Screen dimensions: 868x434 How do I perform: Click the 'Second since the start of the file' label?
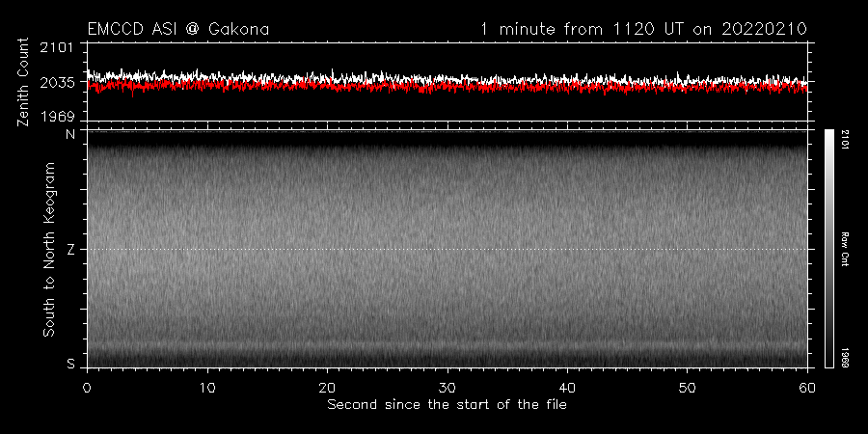[x=448, y=405]
